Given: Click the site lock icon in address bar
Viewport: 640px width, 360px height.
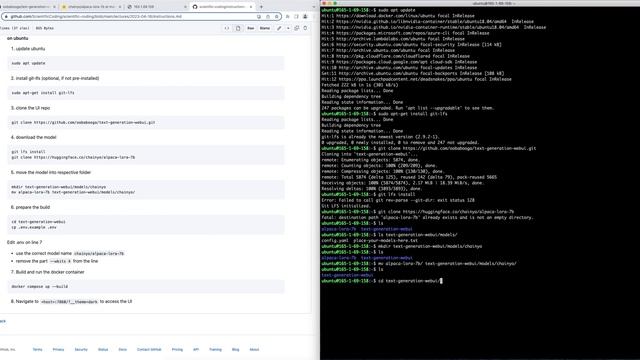Looking at the screenshot, I should coord(6,17).
